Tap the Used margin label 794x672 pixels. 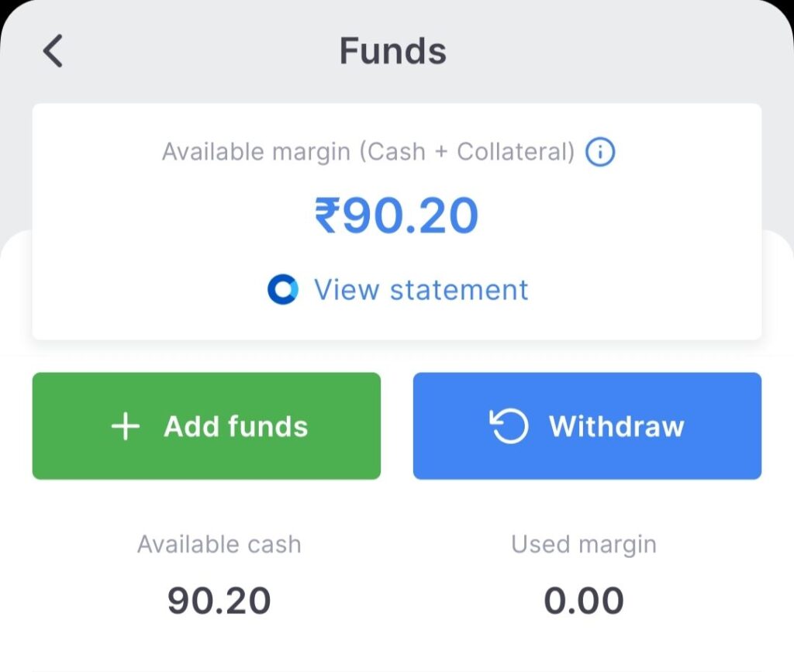(x=583, y=544)
